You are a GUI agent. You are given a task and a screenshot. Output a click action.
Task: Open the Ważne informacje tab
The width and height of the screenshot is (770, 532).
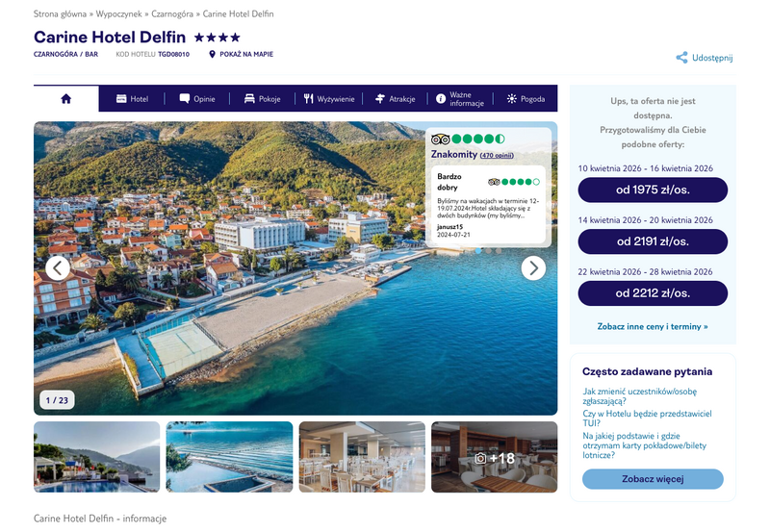(x=459, y=99)
